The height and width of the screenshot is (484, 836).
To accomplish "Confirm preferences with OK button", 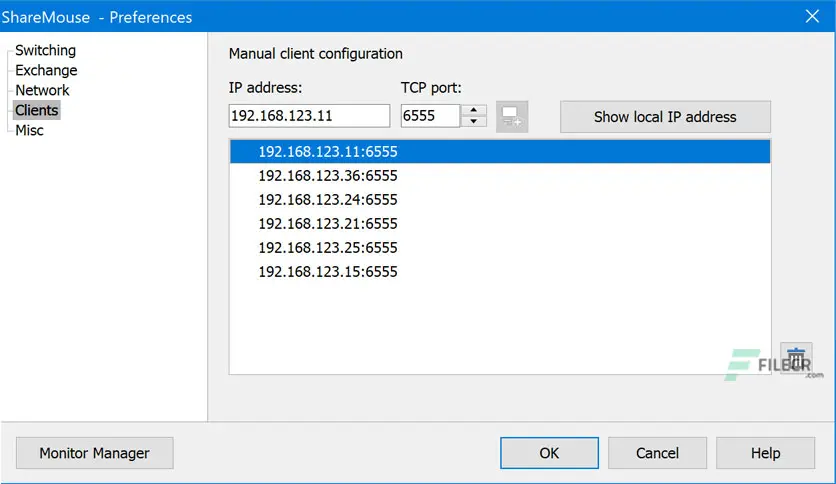I will [x=549, y=453].
